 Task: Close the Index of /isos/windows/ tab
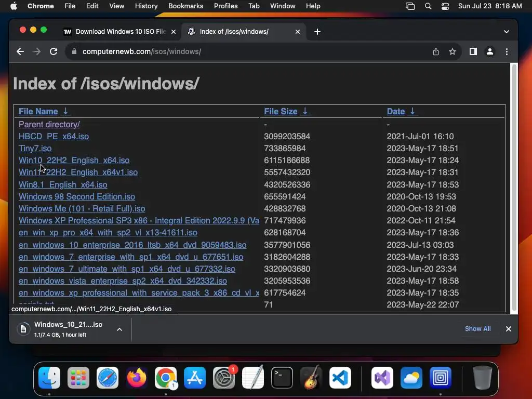[x=298, y=32]
